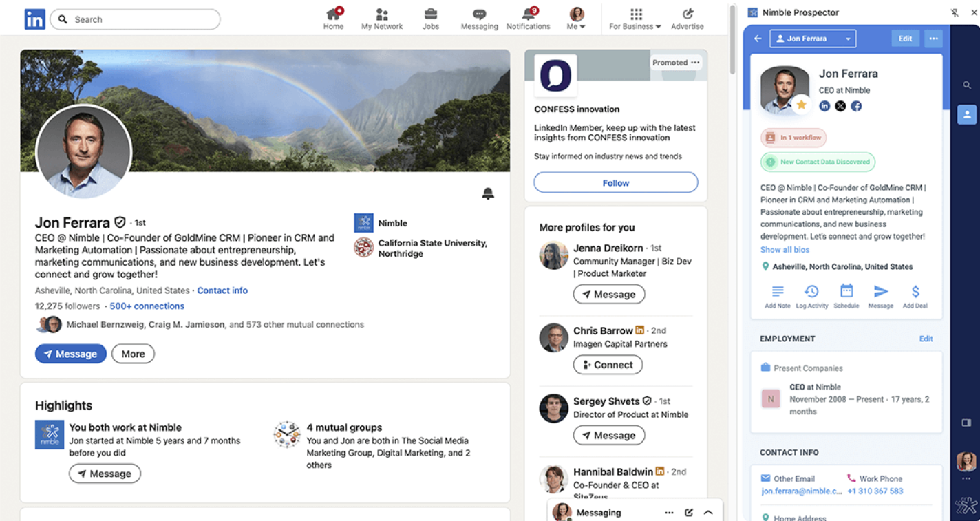Click the user avatar in Nimble sidebar
The width and height of the screenshot is (980, 521).
966,461
